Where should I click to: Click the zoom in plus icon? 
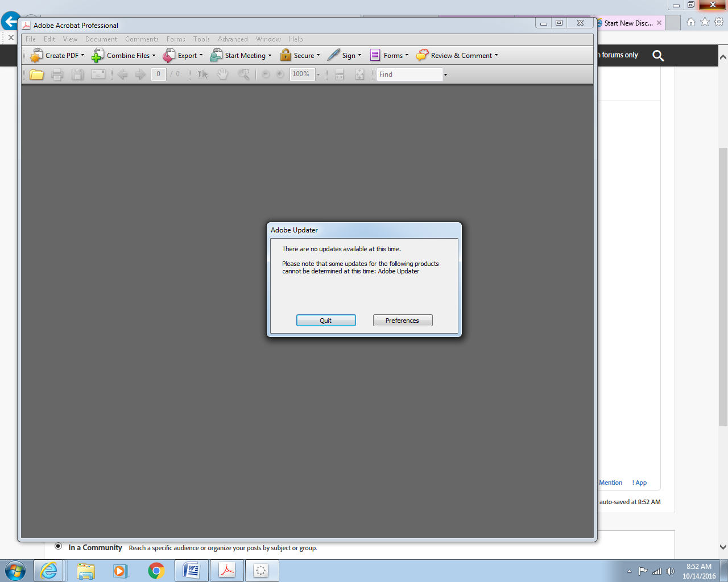point(280,74)
